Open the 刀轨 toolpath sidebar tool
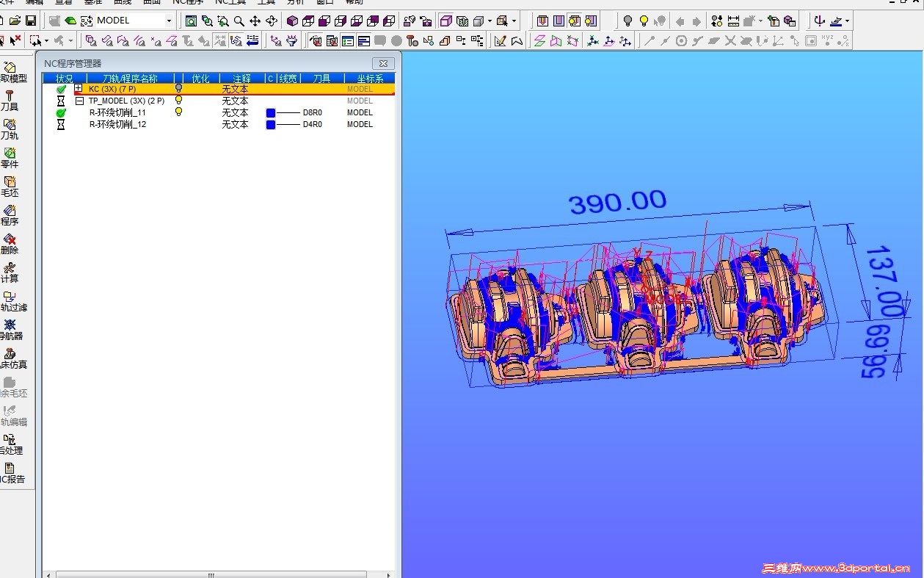The height and width of the screenshot is (578, 924). pos(10,129)
